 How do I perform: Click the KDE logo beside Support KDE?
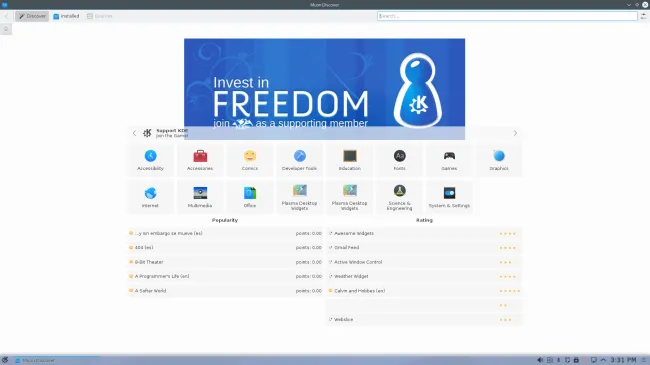coord(147,133)
